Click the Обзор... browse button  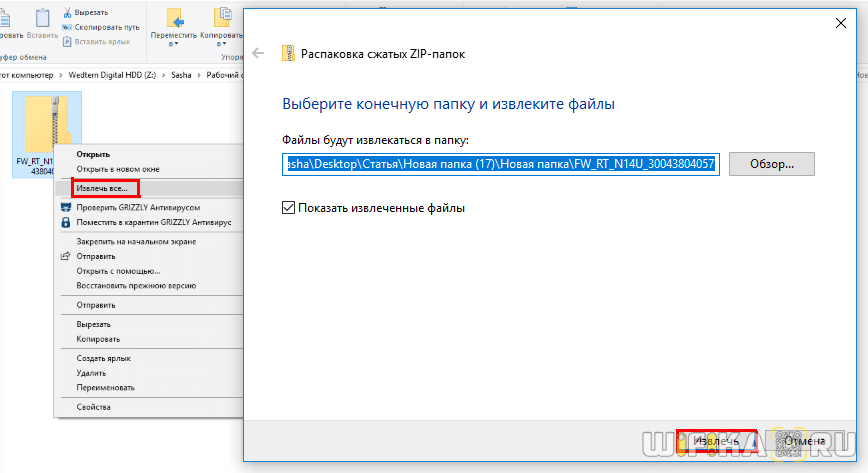coord(772,164)
